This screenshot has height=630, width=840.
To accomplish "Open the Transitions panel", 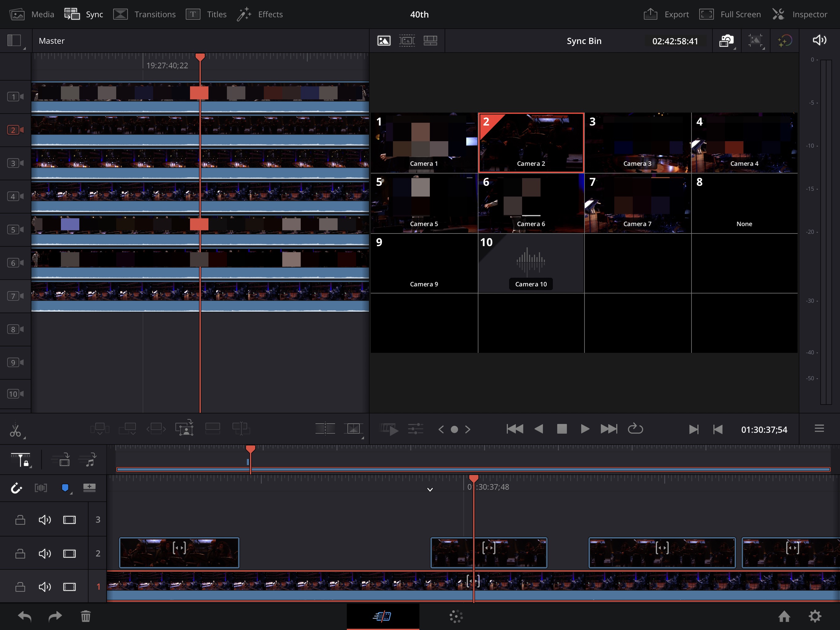I will tap(146, 14).
